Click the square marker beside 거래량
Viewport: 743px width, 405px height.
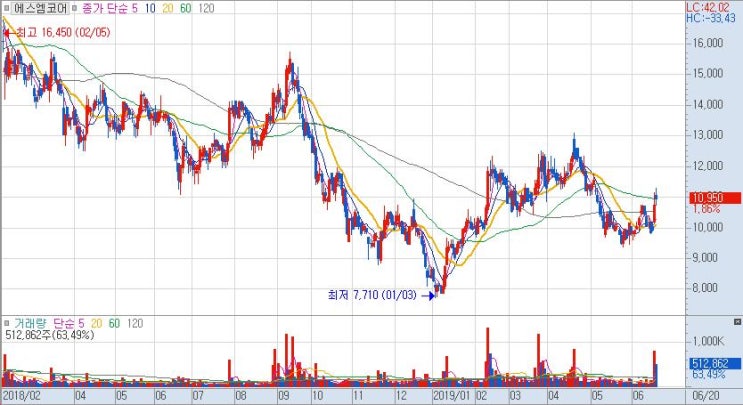pyautogui.click(x=7, y=324)
